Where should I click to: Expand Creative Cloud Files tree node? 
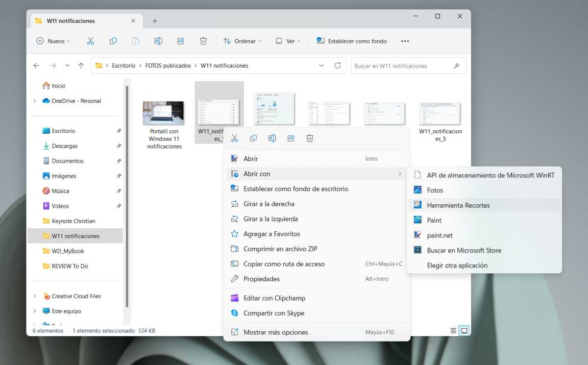click(x=34, y=296)
